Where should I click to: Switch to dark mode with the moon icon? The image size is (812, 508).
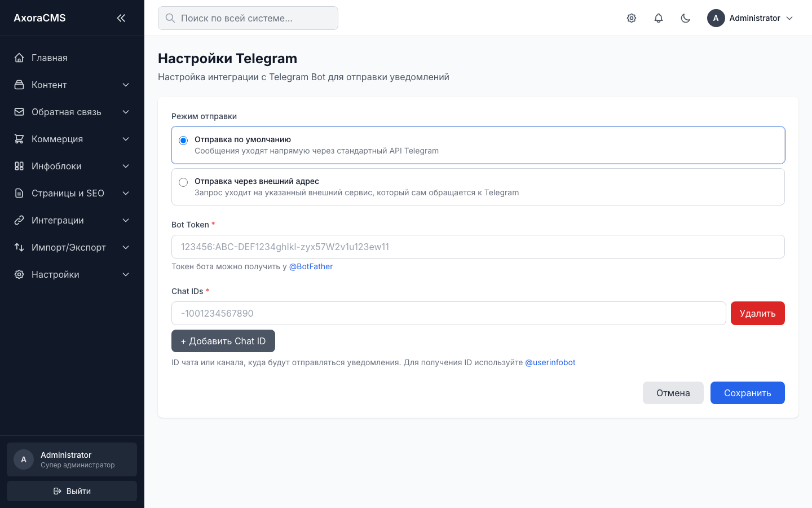[686, 18]
